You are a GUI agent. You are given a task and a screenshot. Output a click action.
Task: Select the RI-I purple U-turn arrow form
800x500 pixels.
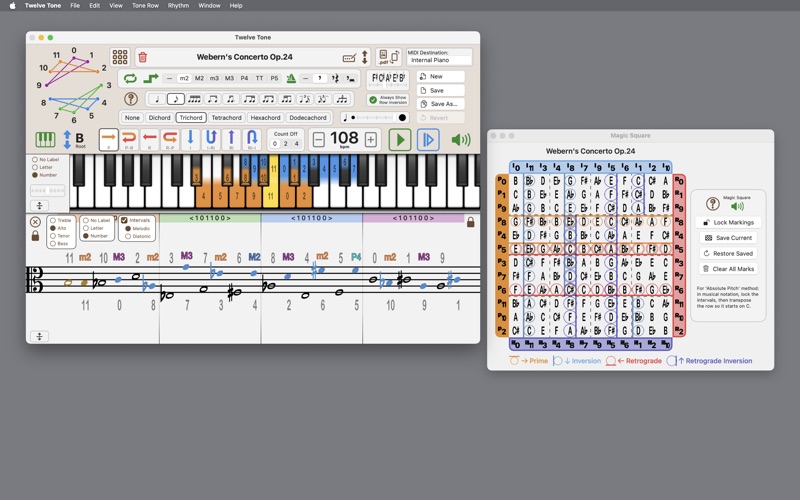(252, 139)
